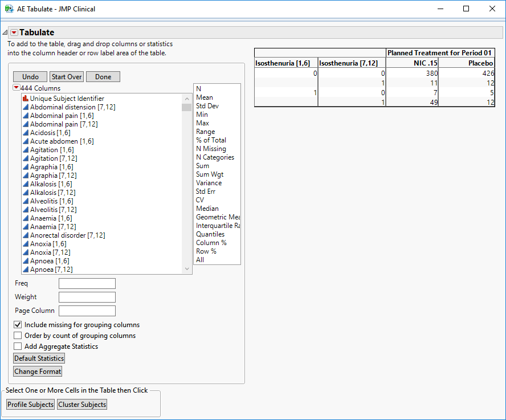Select Median in the statistics list
The width and height of the screenshot is (506, 420).
tap(207, 209)
